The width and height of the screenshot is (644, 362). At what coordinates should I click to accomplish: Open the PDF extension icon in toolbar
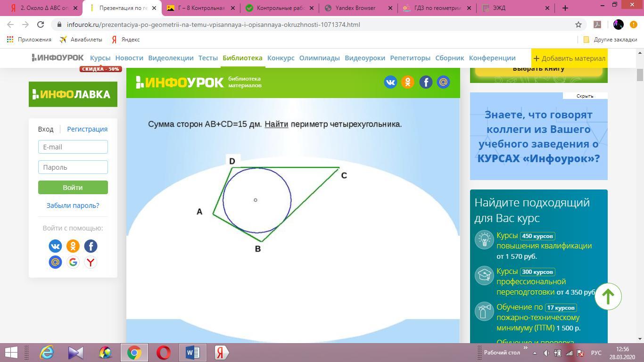pyautogui.click(x=597, y=25)
